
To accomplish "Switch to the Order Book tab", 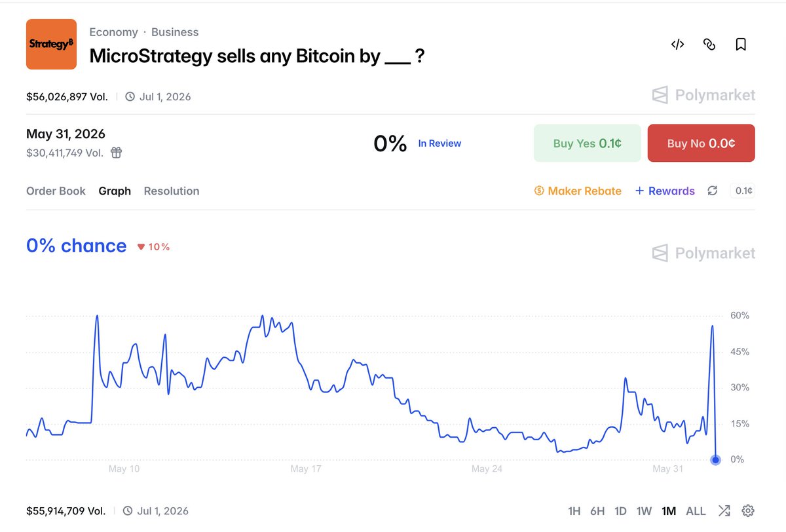I will pos(56,191).
